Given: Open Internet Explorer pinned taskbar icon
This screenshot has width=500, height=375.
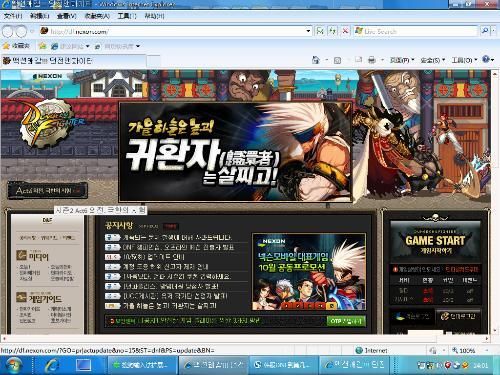Looking at the screenshot, I should point(52,365).
